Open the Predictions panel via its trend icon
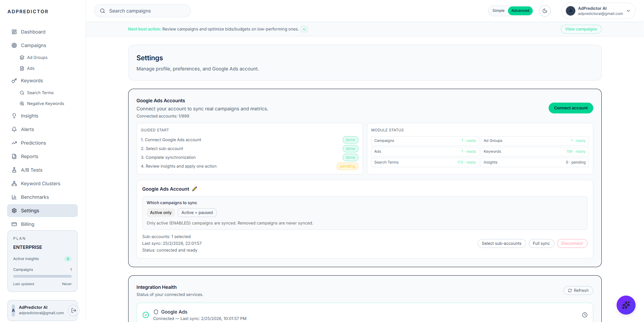This screenshot has width=644, height=322. (14, 143)
